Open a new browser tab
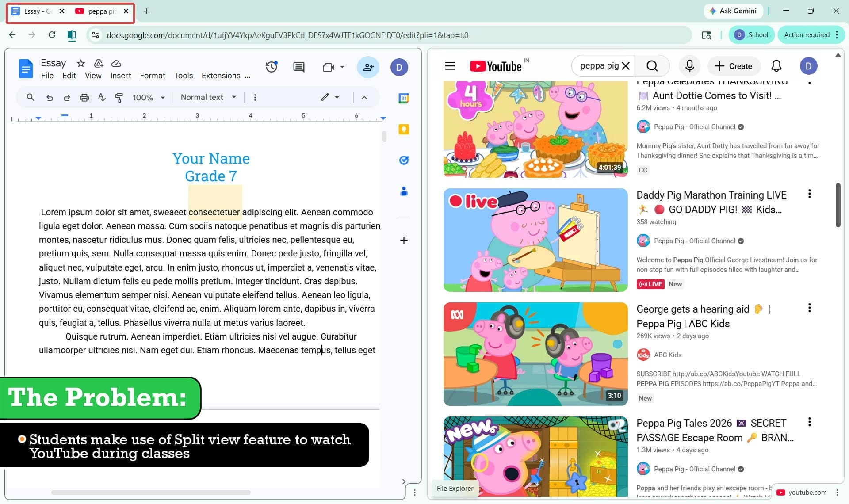 146,11
